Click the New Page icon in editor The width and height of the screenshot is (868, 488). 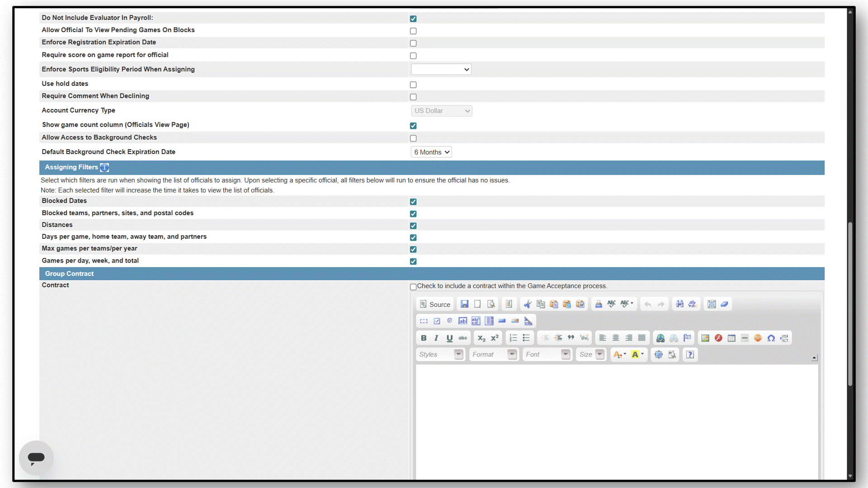point(477,304)
